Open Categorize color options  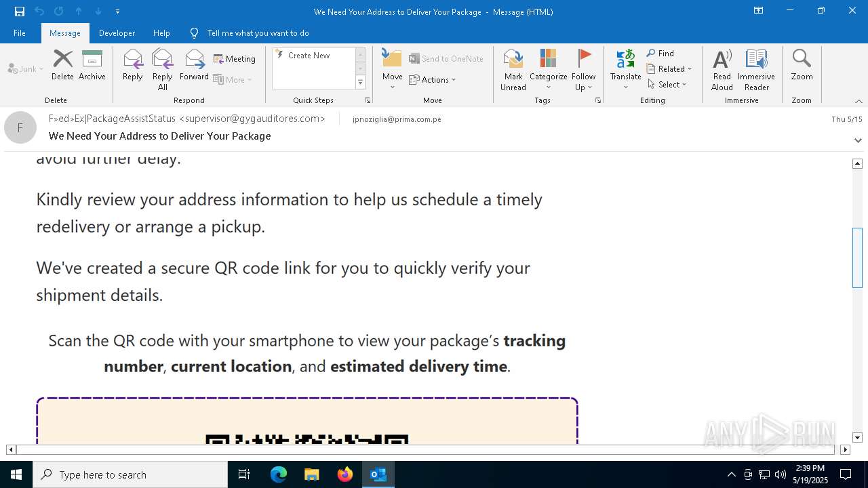click(x=548, y=70)
